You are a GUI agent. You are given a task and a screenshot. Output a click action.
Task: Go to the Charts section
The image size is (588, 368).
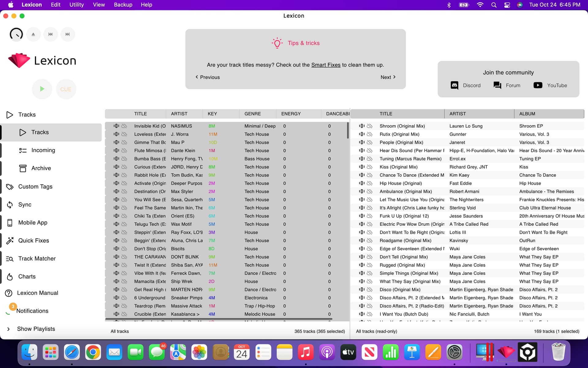[27, 277]
